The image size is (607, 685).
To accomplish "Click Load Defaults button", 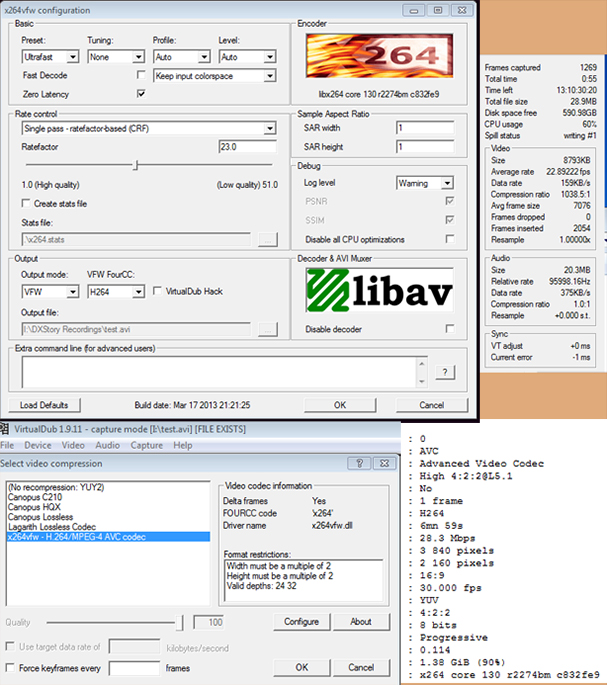I will click(44, 405).
